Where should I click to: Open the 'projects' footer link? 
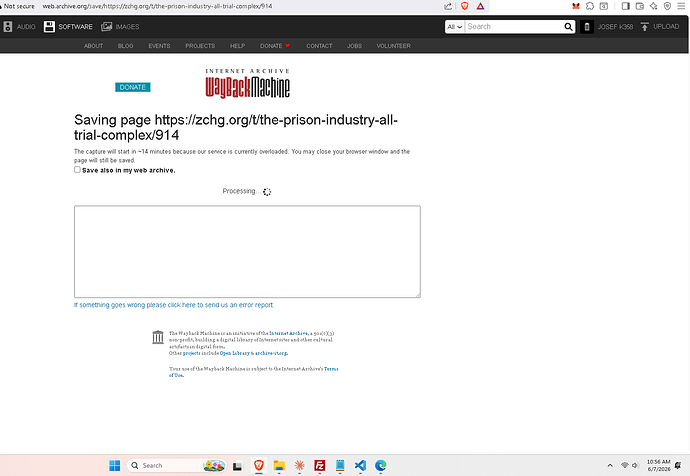point(191,353)
